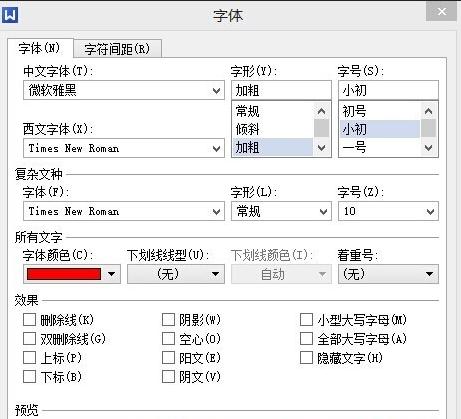Select 一号 in the size list

pos(379,147)
